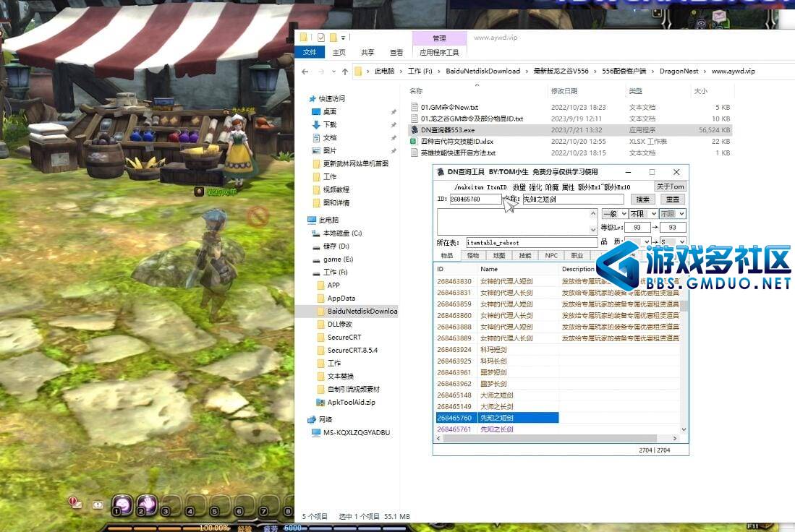Click the 关于Tom button
This screenshot has height=532, width=795.
pos(671,186)
